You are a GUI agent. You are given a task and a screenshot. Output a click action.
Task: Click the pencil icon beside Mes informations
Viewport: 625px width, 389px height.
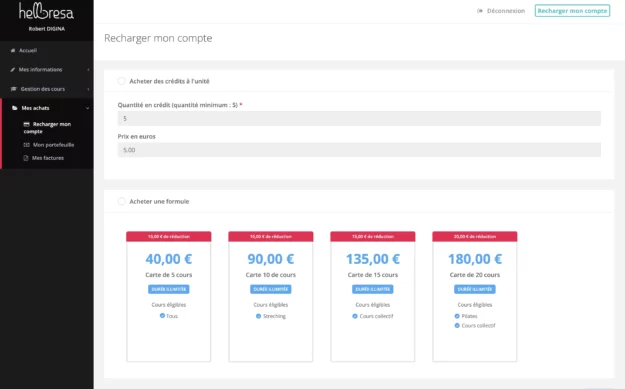pyautogui.click(x=13, y=69)
